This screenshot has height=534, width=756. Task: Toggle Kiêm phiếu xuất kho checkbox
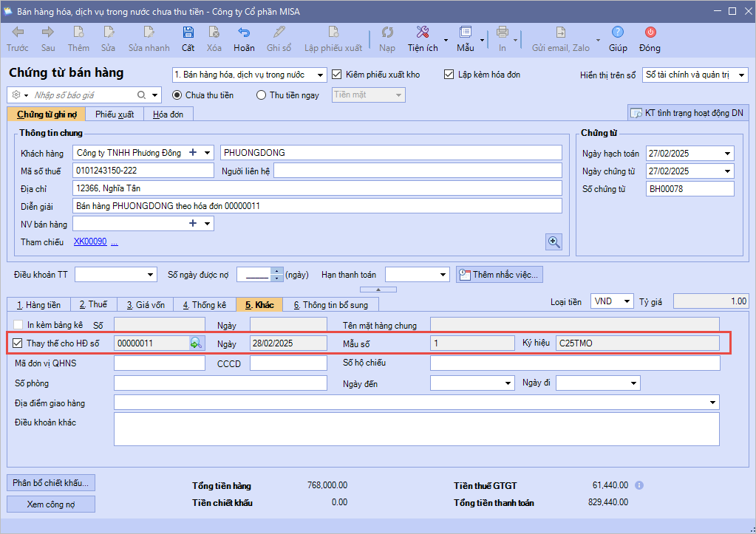pyautogui.click(x=336, y=74)
